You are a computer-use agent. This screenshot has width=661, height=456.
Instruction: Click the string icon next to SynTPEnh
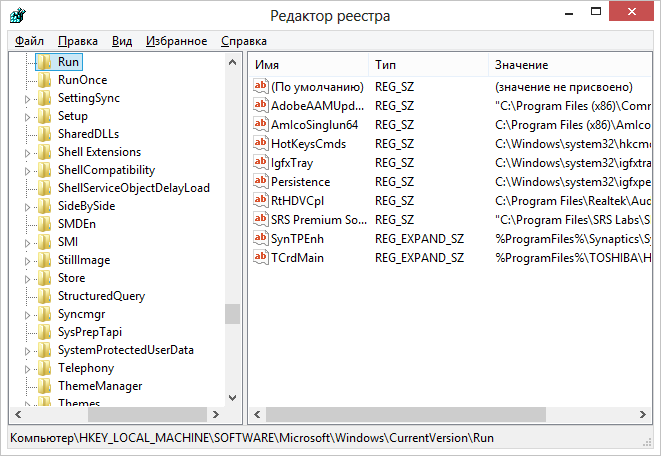(261, 239)
